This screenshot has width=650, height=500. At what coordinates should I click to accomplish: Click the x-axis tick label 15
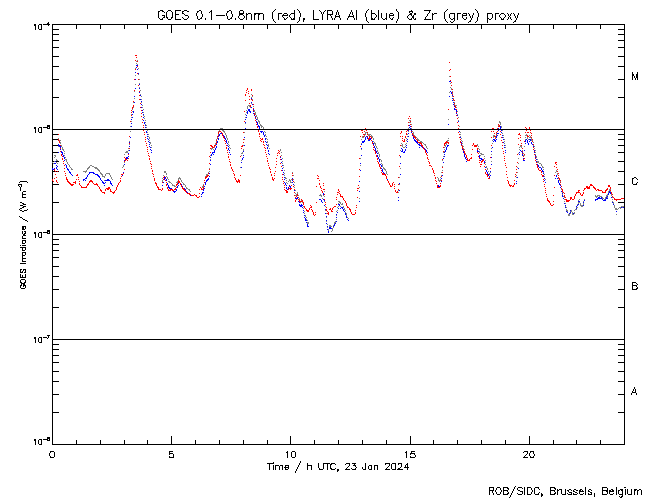point(409,454)
